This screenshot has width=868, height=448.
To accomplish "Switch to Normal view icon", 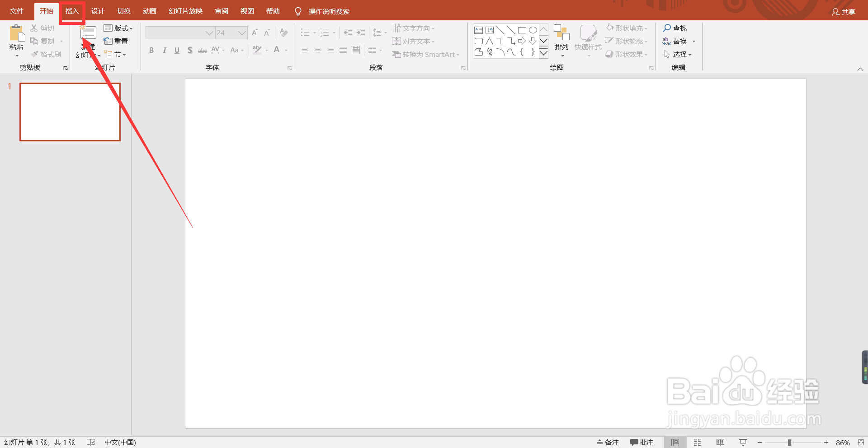I will pyautogui.click(x=675, y=443).
